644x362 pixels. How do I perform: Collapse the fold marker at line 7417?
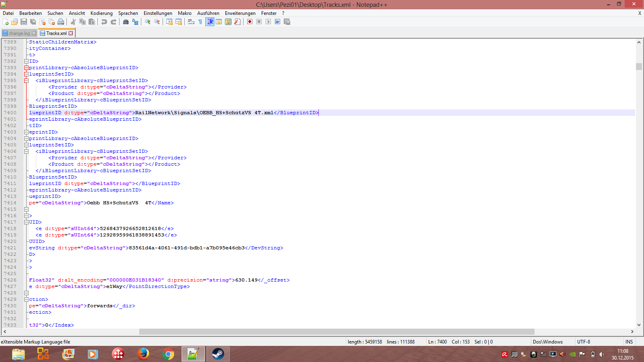point(26,222)
